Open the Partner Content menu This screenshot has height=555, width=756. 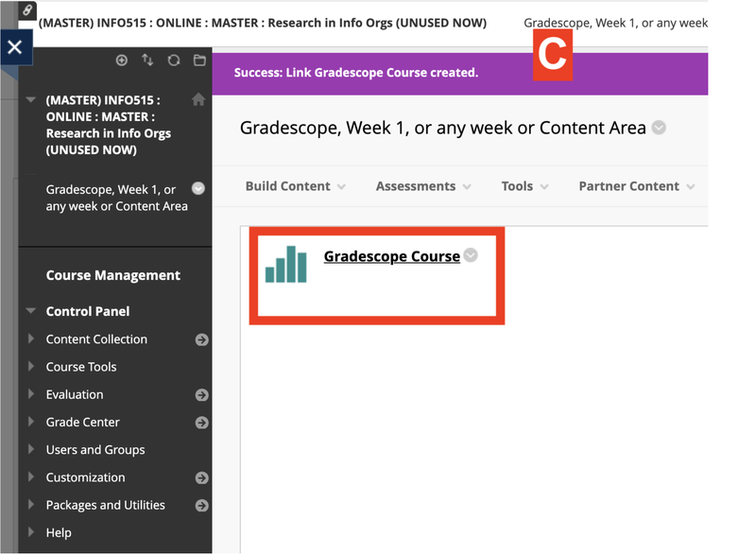tap(636, 186)
